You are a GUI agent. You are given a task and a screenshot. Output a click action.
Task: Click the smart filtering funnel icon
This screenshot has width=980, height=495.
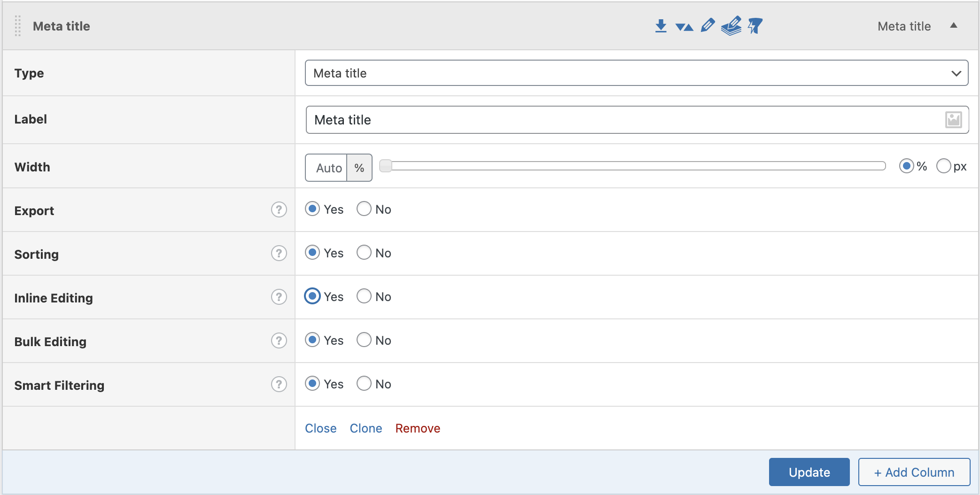(x=755, y=26)
